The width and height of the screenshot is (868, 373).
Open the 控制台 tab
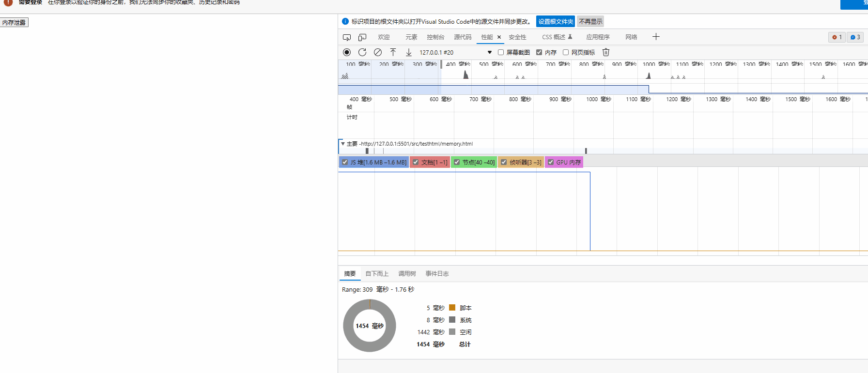tap(435, 37)
